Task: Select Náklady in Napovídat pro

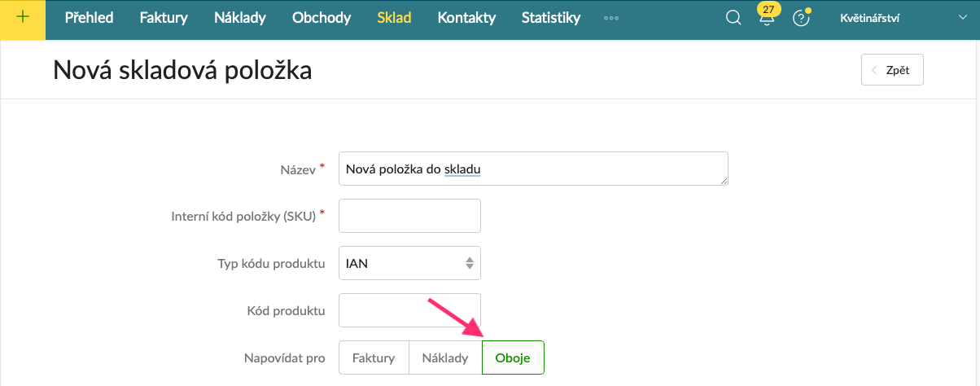Action: coord(445,357)
